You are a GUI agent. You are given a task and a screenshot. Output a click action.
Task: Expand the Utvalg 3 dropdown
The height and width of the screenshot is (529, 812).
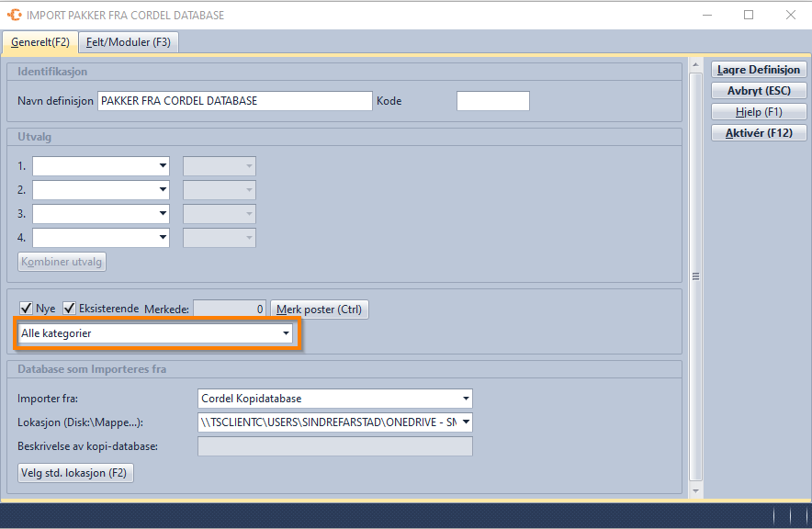tap(101, 214)
